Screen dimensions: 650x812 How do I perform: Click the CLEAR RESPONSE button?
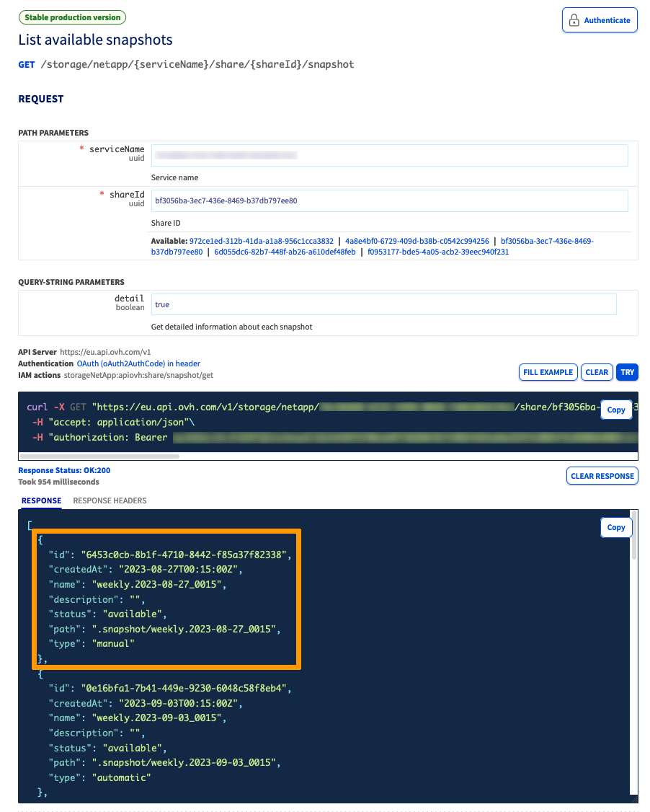tap(602, 476)
